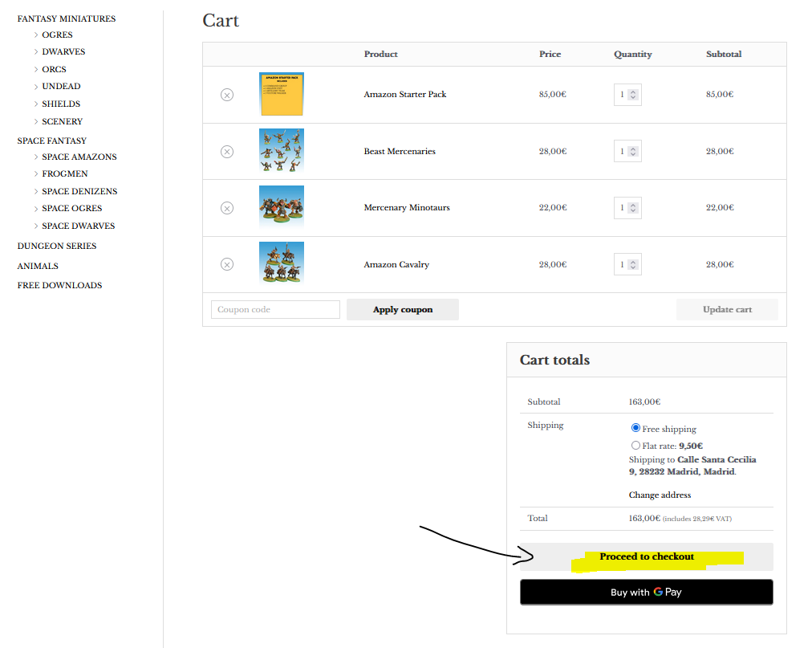Viewport: 812px width, 648px height.
Task: Open the Ogres category in sidebar
Action: coord(57,35)
